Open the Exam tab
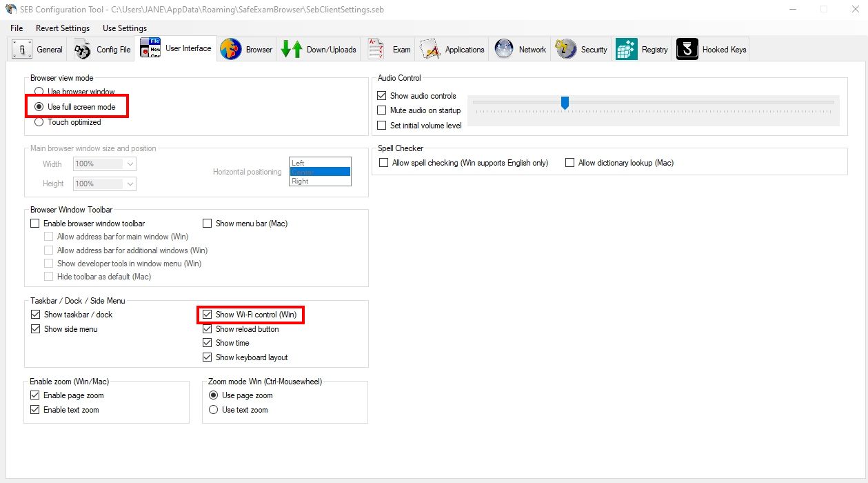This screenshot has width=868, height=483. pyautogui.click(x=389, y=50)
